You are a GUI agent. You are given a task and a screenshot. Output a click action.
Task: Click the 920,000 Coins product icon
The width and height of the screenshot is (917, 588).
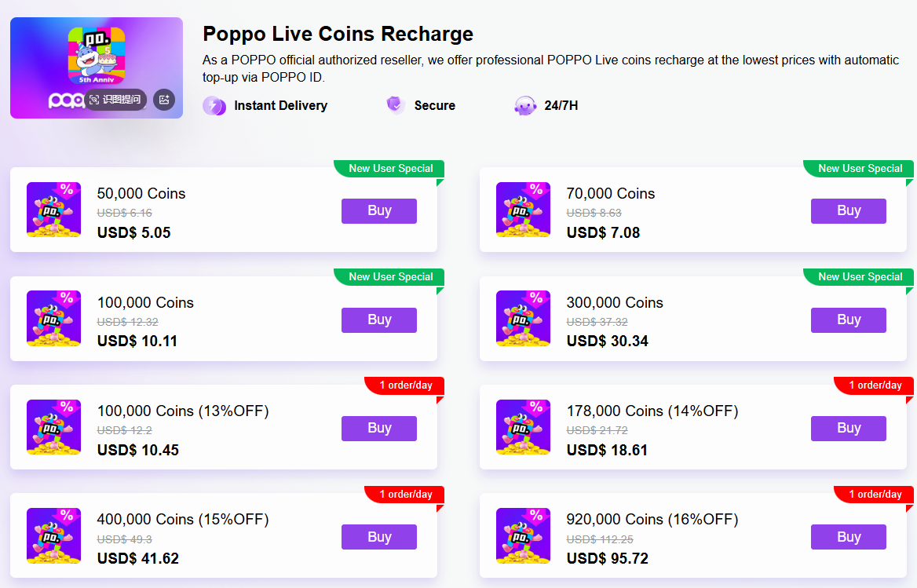tap(523, 535)
